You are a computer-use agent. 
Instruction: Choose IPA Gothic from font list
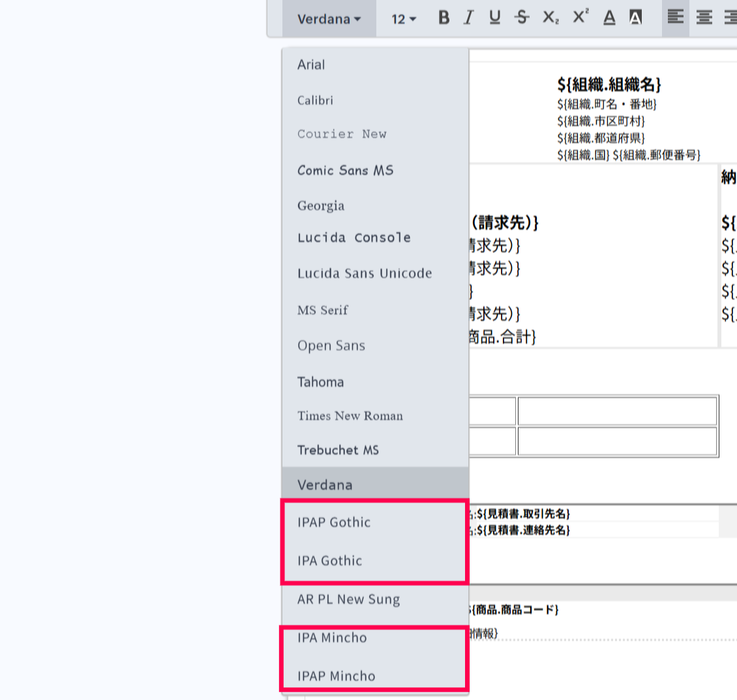[329, 561]
